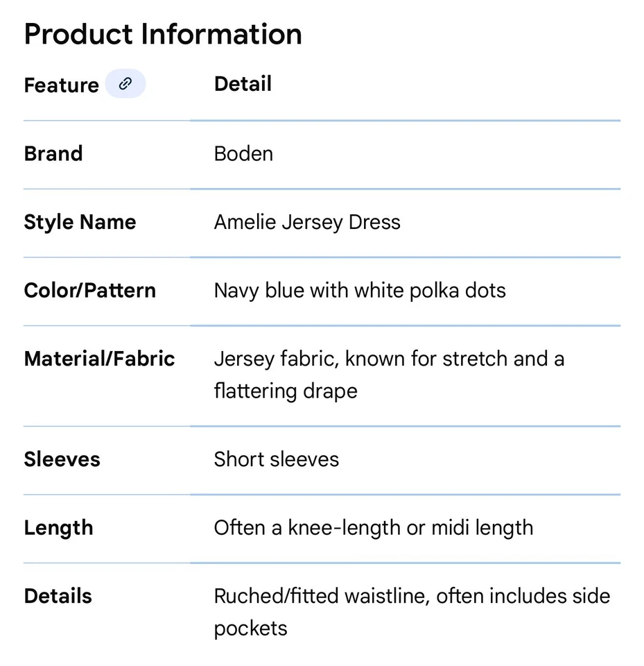
Task: Select the Style Name row label
Action: (80, 222)
